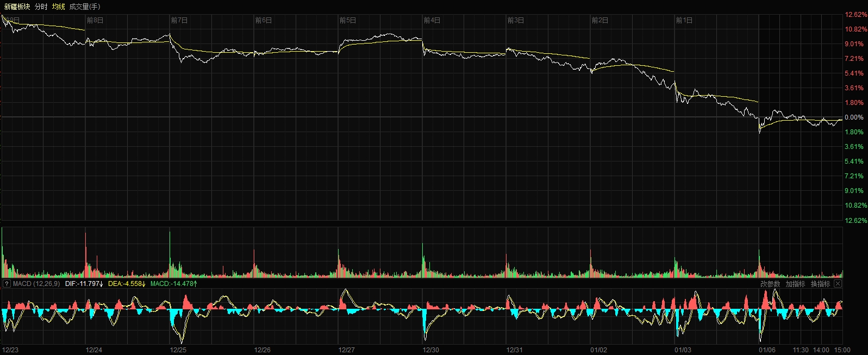Click the green 3.61% axis label
Viewport: 868px width, 355px height.
click(x=854, y=146)
